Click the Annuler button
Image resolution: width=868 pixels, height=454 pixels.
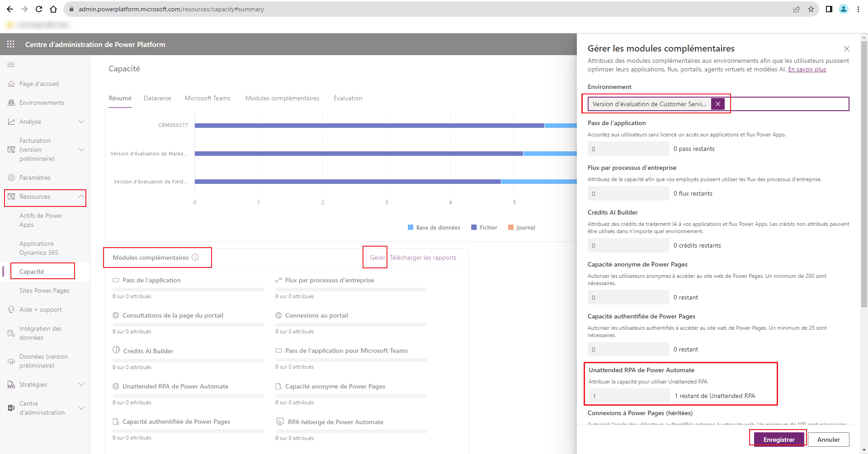click(x=829, y=440)
